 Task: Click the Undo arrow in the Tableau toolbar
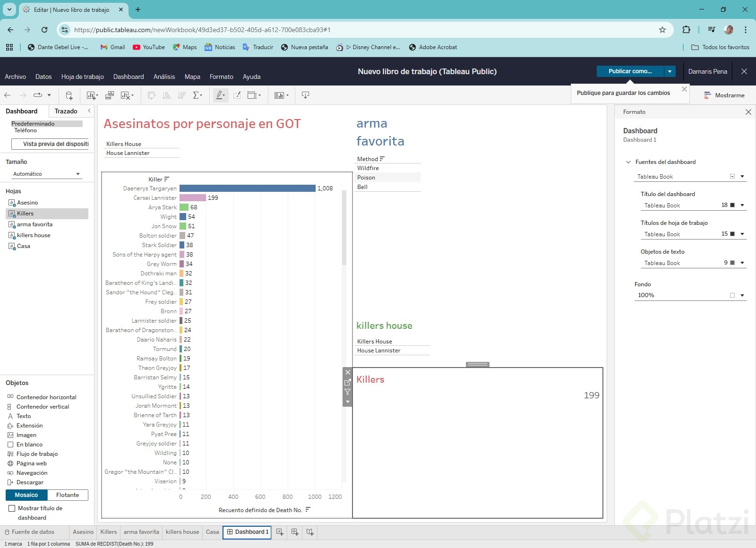tap(8, 95)
